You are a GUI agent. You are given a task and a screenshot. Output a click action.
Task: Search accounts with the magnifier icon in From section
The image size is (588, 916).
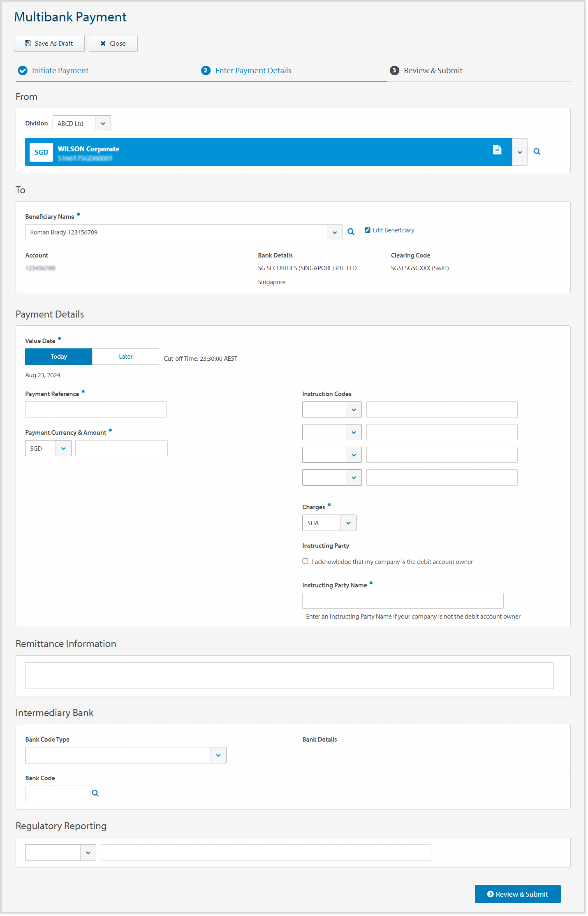pyautogui.click(x=537, y=151)
